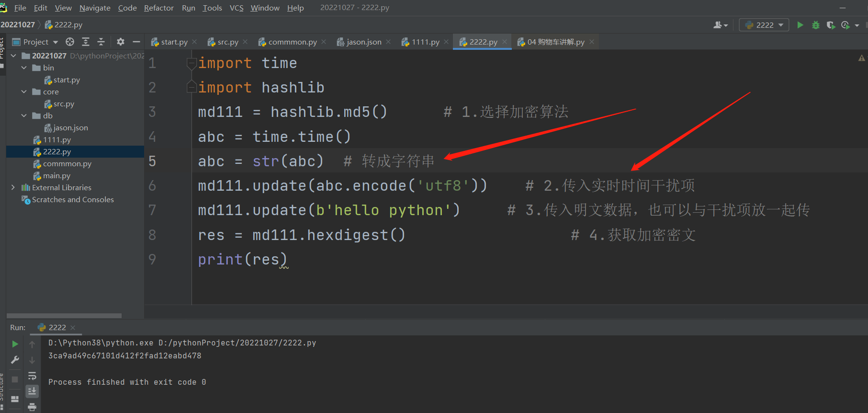Click the D:/pythonProject/20221027/2222.py path in console
868x413 pixels.
pos(237,343)
